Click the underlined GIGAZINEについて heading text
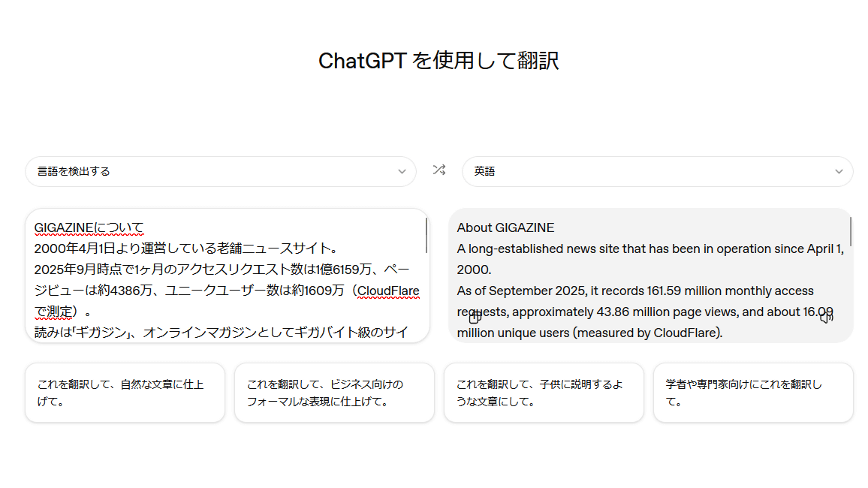The image size is (868, 488). [x=89, y=227]
